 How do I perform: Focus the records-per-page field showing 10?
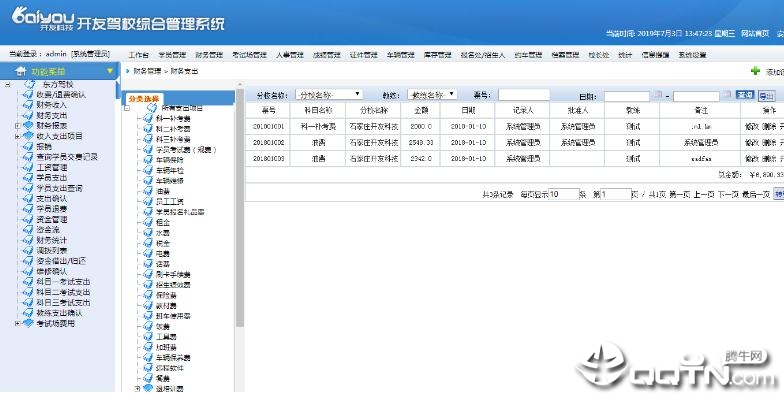(564, 194)
